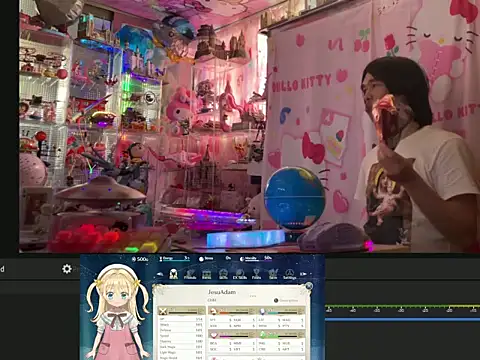Click the small button beside the combat bar
Image resolution: width=480 pixels, height=360 pixels.
point(201,311)
